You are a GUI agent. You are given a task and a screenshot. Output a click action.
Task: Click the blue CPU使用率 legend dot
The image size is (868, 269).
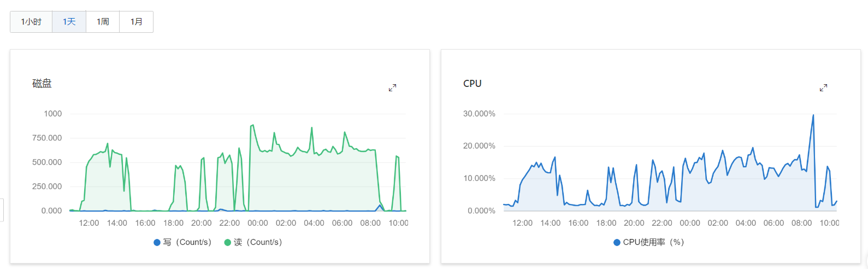coord(617,242)
